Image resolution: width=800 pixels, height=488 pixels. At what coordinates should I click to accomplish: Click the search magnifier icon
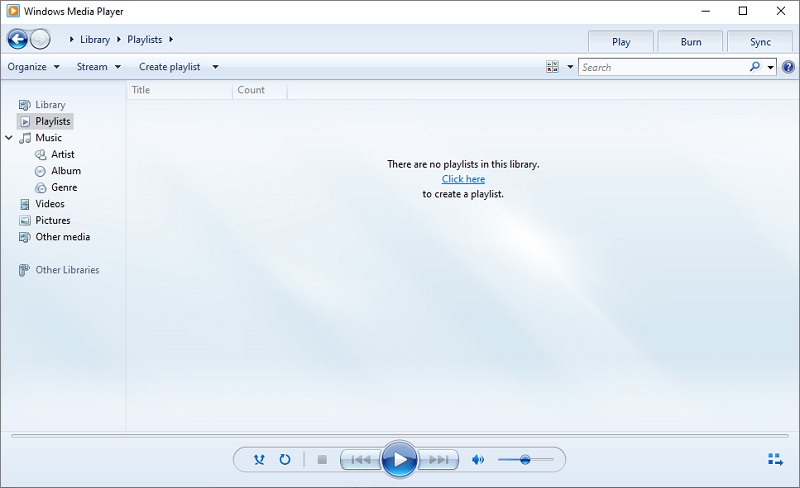click(x=755, y=67)
